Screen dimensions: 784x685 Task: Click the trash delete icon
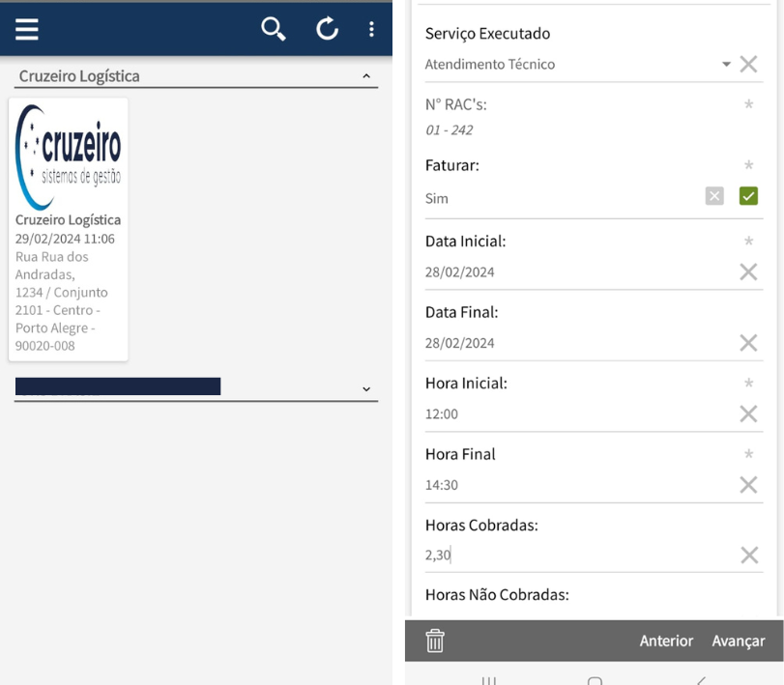[x=436, y=641]
